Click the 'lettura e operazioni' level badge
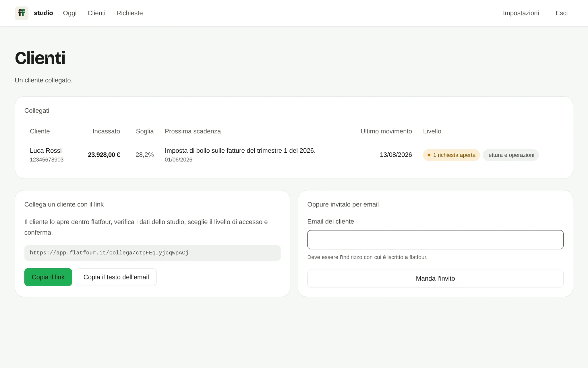Image resolution: width=588 pixels, height=368 pixels. pos(510,155)
